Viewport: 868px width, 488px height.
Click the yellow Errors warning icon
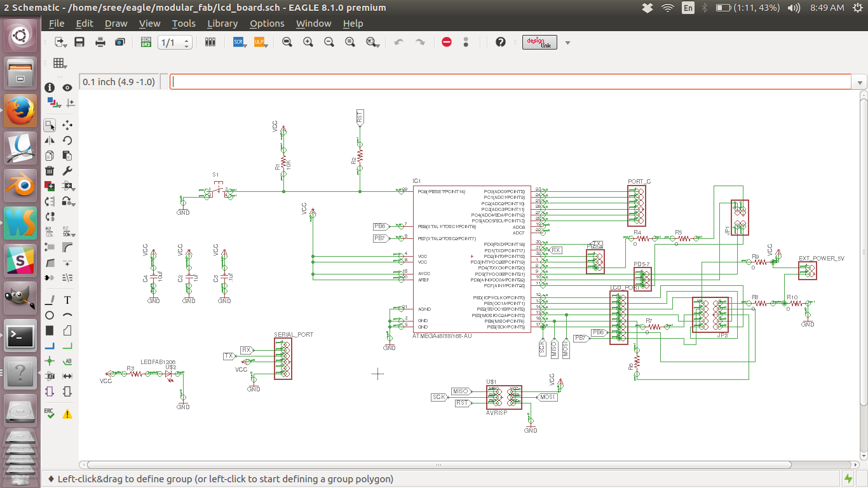click(67, 414)
